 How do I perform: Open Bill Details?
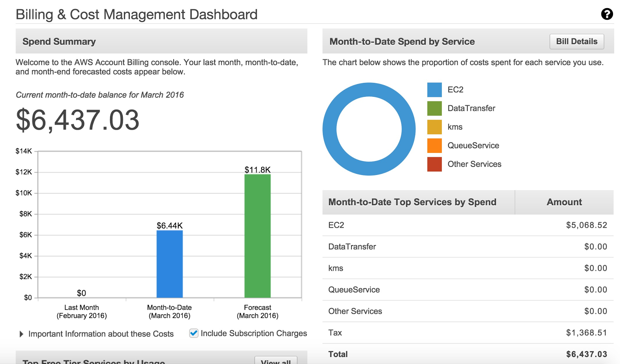[577, 41]
